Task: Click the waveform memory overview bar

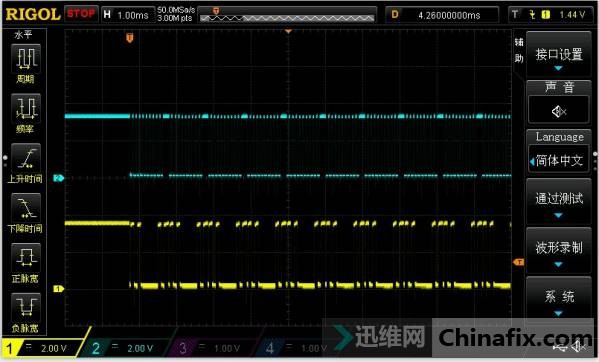Action: point(287,15)
